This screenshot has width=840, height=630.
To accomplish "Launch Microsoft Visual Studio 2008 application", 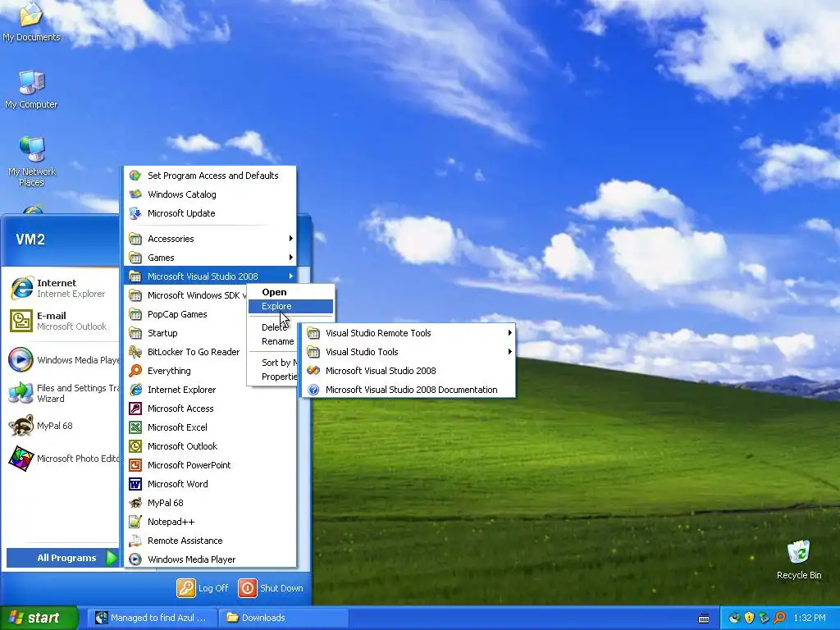I will coord(409,371).
